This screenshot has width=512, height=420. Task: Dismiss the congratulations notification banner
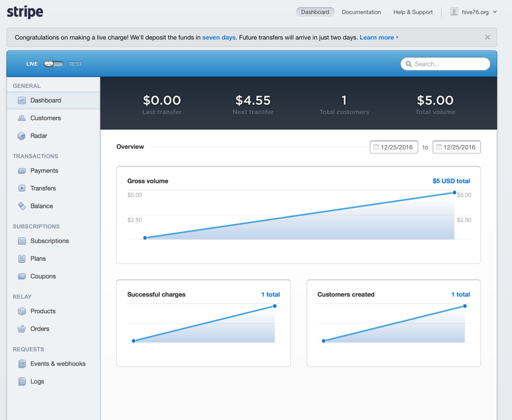(x=487, y=37)
